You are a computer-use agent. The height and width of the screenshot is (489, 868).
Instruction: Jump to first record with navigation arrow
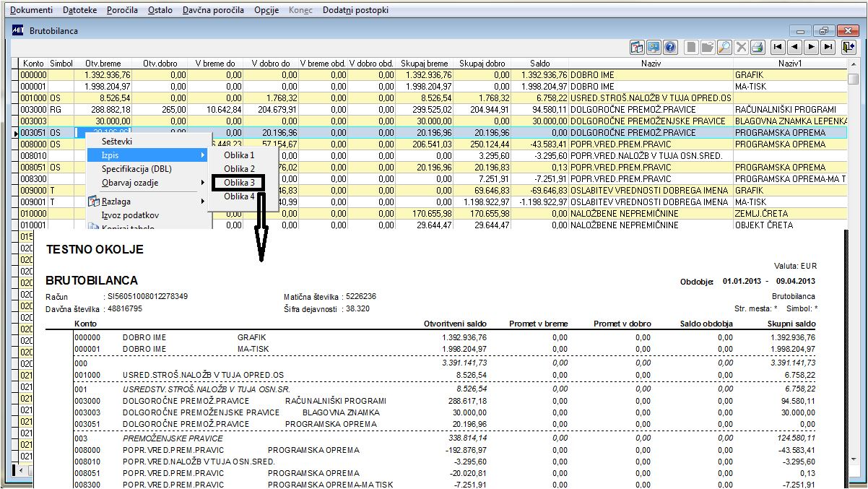click(778, 47)
